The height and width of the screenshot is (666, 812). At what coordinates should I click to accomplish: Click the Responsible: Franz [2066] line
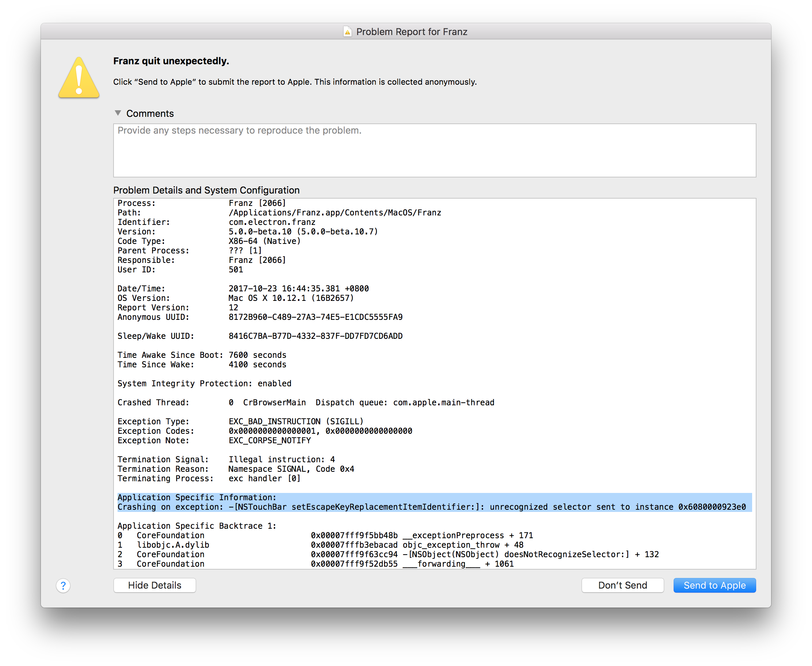click(x=202, y=260)
